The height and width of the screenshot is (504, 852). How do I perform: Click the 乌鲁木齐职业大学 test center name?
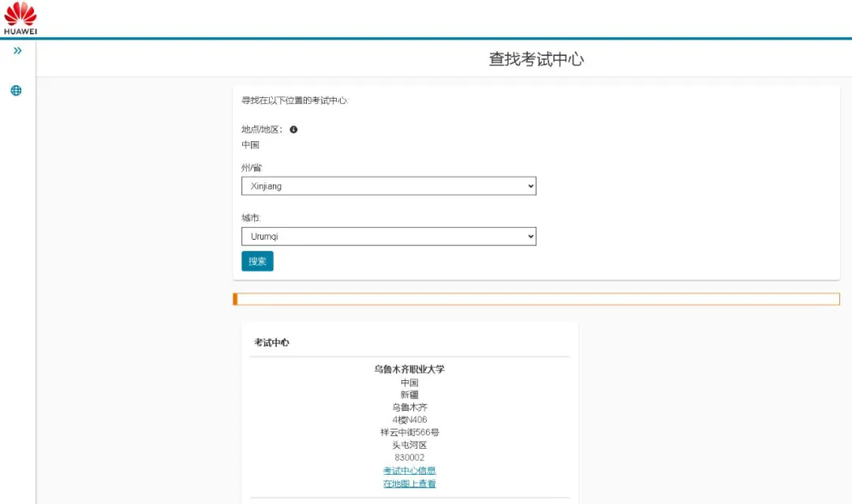click(x=409, y=369)
